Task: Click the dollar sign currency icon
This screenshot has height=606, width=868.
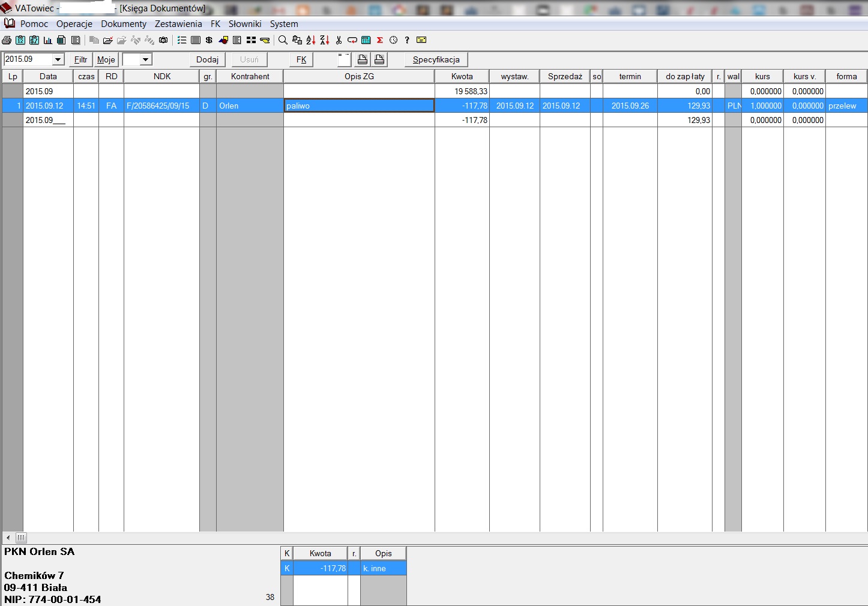Action: pos(209,40)
